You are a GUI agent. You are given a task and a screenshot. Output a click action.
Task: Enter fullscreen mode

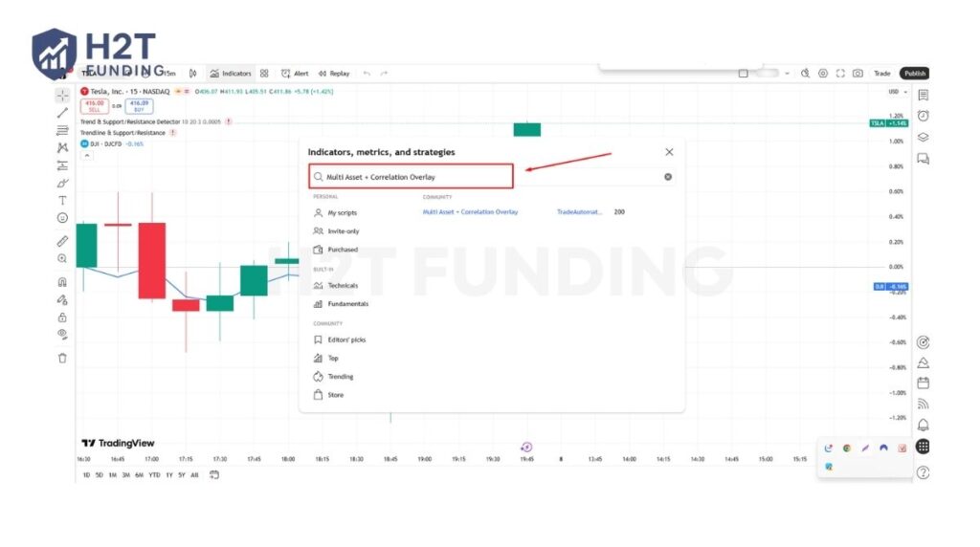(x=840, y=73)
